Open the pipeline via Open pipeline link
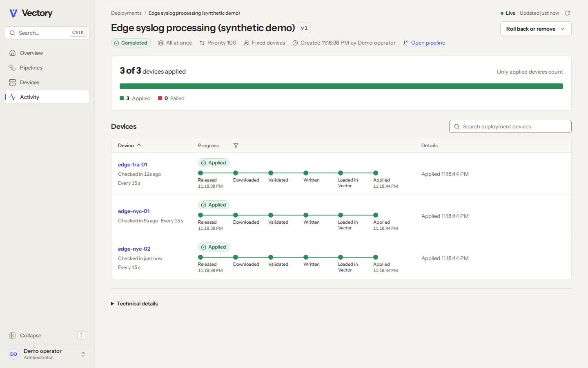Viewport: 588px width, 368px height. tap(428, 43)
